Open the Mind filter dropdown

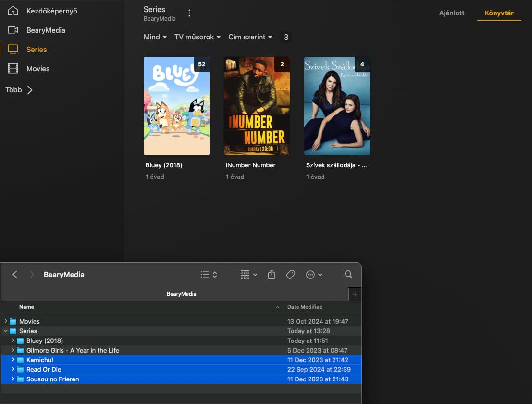tap(155, 37)
